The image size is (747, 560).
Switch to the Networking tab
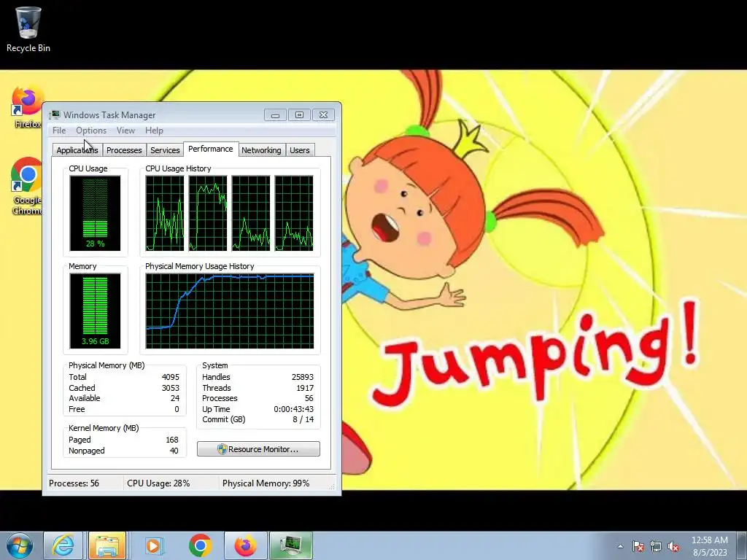(261, 150)
